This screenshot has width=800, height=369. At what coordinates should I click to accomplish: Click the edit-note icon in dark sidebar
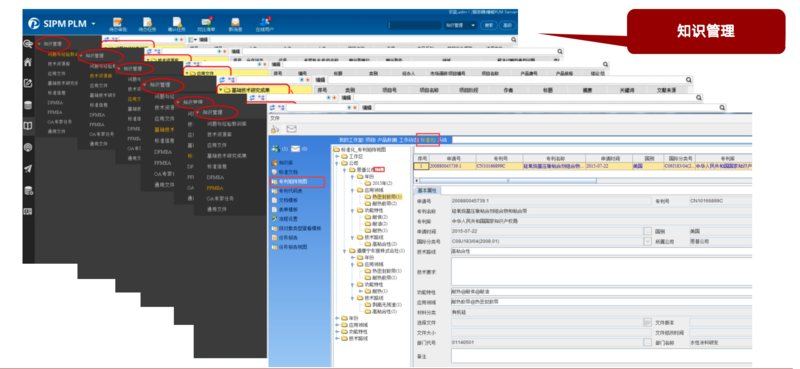[29, 83]
